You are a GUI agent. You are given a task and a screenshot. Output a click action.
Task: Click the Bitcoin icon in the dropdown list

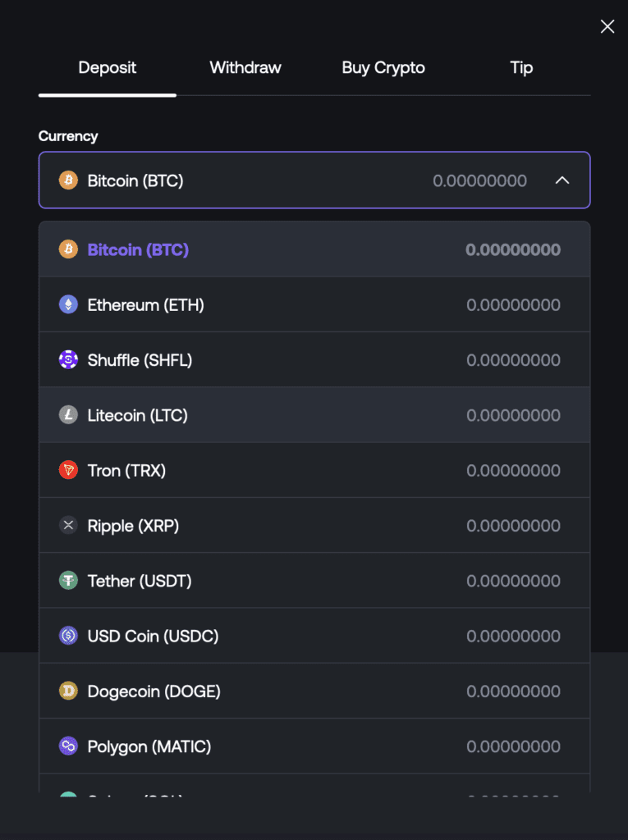click(68, 249)
